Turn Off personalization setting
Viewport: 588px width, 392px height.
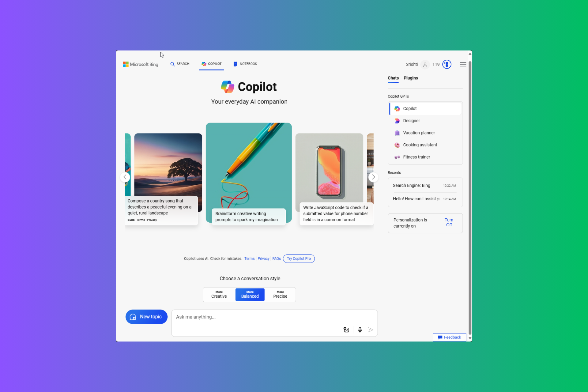point(449,222)
